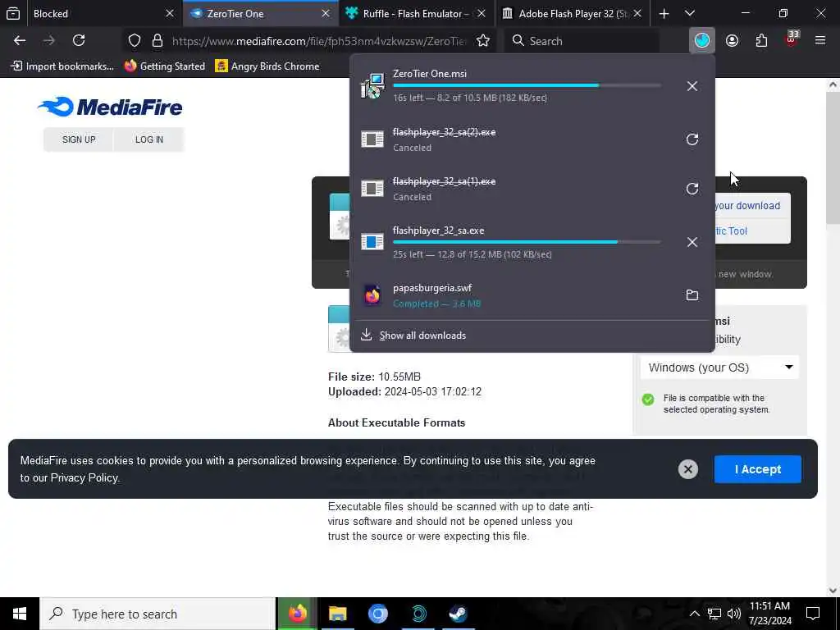Open Getting Started bookmark
Image resolution: width=840 pixels, height=630 pixels.
[164, 66]
